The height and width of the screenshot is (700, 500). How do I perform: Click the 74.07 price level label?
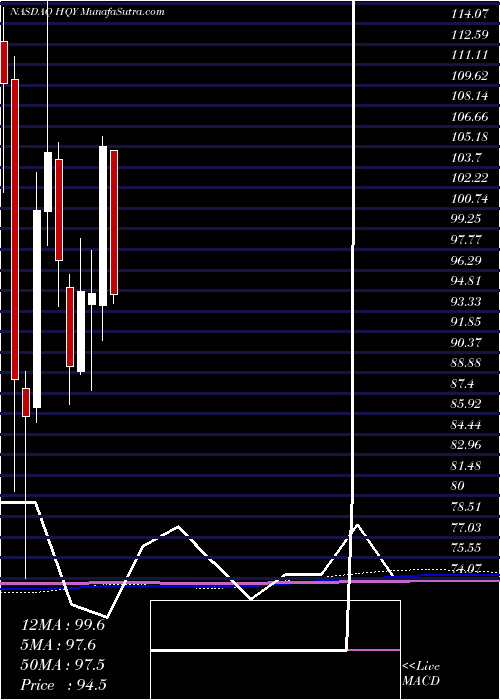(x=466, y=569)
